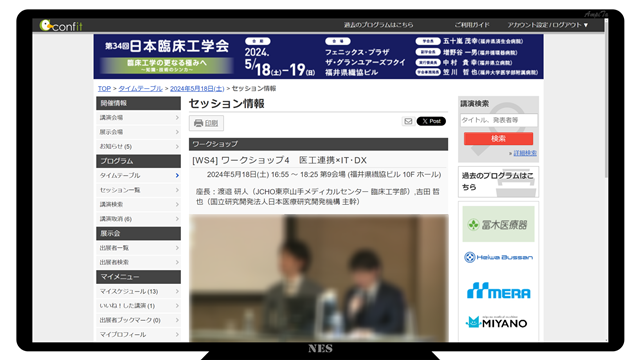
Task: Click the MERA sponsor logo
Action: [498, 291]
